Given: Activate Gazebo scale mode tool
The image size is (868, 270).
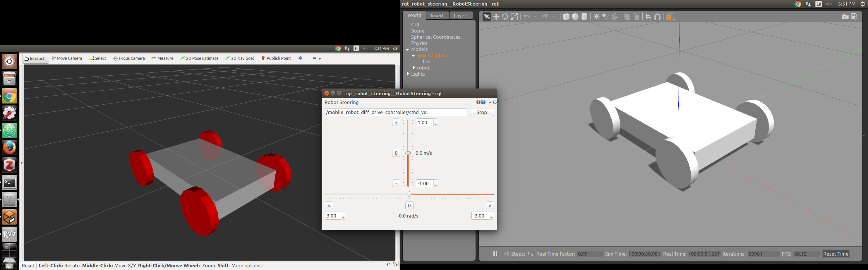Looking at the screenshot, I should [514, 16].
